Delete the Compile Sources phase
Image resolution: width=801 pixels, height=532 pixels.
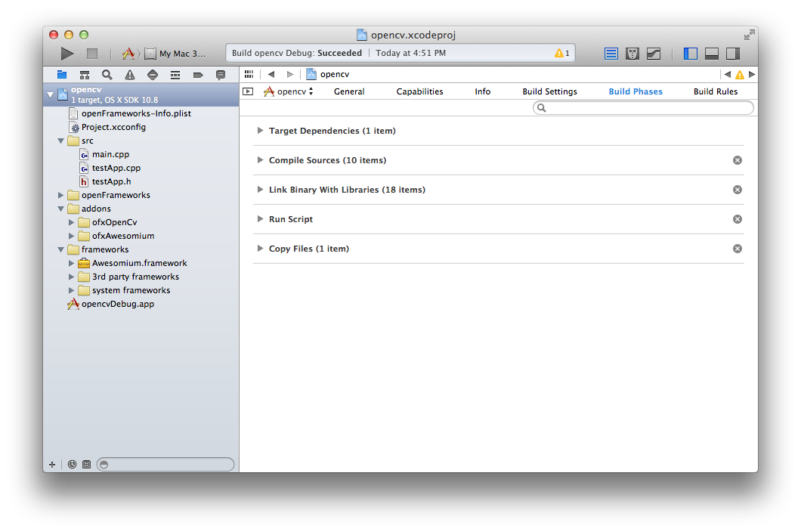tap(737, 160)
